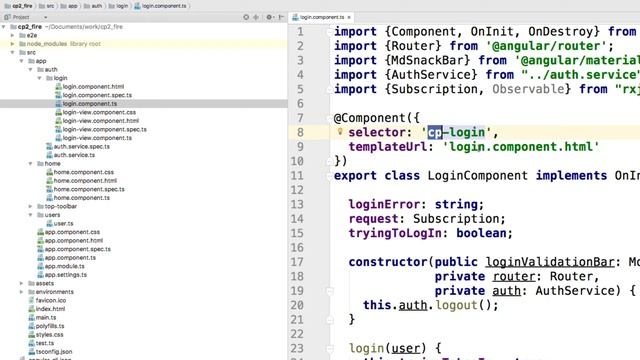Click login breadcrumb in navigation bar

(x=118, y=6)
